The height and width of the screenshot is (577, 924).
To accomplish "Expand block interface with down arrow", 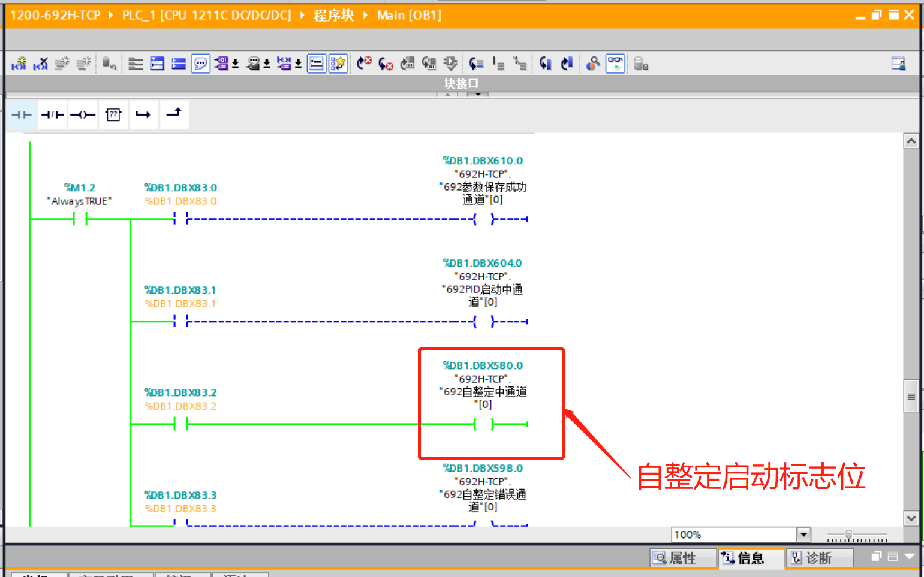I will [x=478, y=94].
